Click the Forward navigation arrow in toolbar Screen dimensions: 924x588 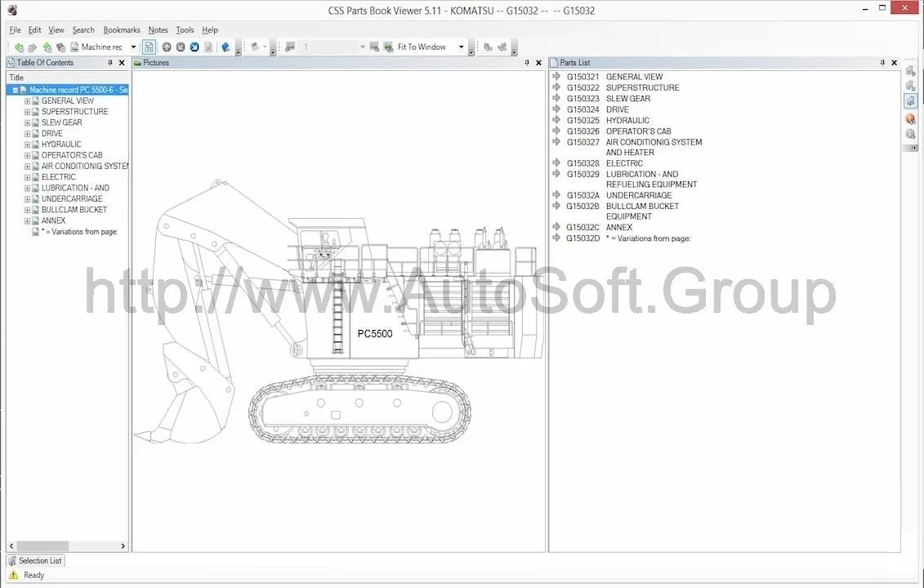33,47
